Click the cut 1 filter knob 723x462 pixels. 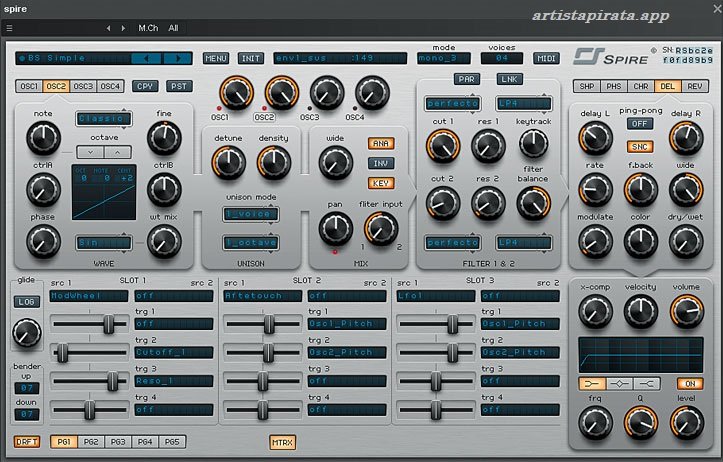(x=443, y=146)
